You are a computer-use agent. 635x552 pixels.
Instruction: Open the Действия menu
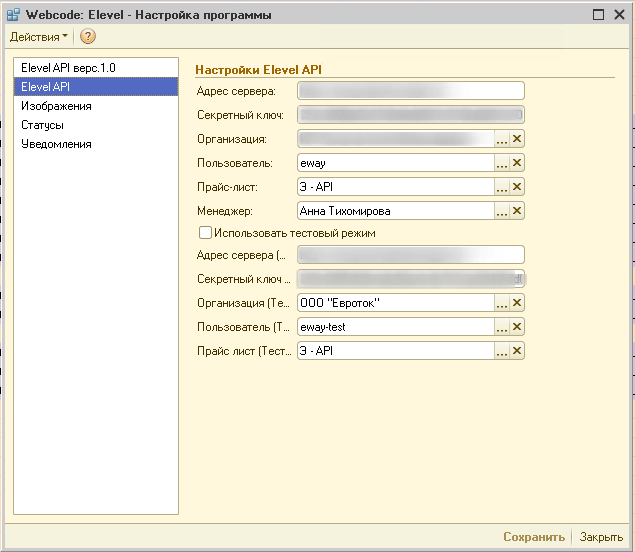pyautogui.click(x=39, y=37)
